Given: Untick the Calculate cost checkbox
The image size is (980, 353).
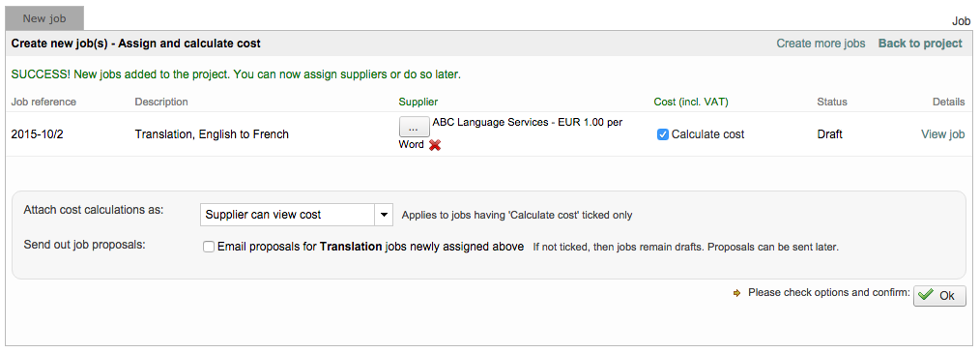Looking at the screenshot, I should [x=663, y=134].
